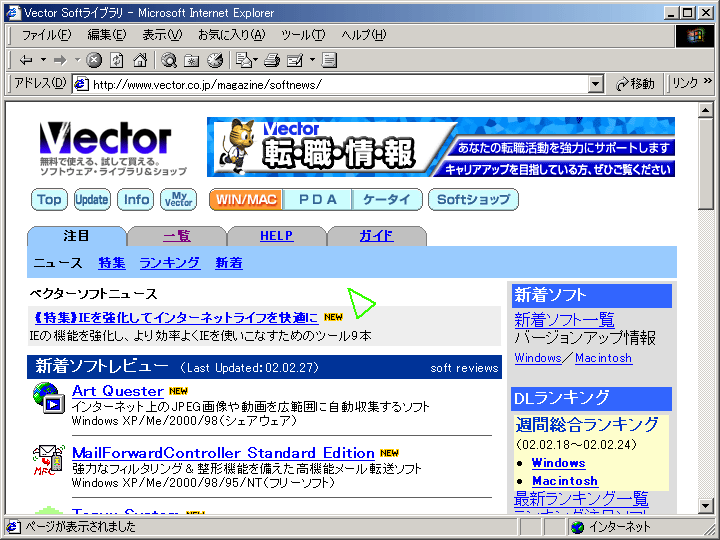Click the Update navigation button
The height and width of the screenshot is (540, 720).
[x=92, y=200]
